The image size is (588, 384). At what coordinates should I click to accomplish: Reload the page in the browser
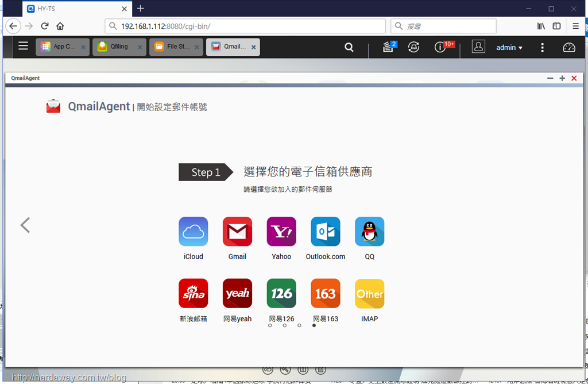click(x=45, y=26)
